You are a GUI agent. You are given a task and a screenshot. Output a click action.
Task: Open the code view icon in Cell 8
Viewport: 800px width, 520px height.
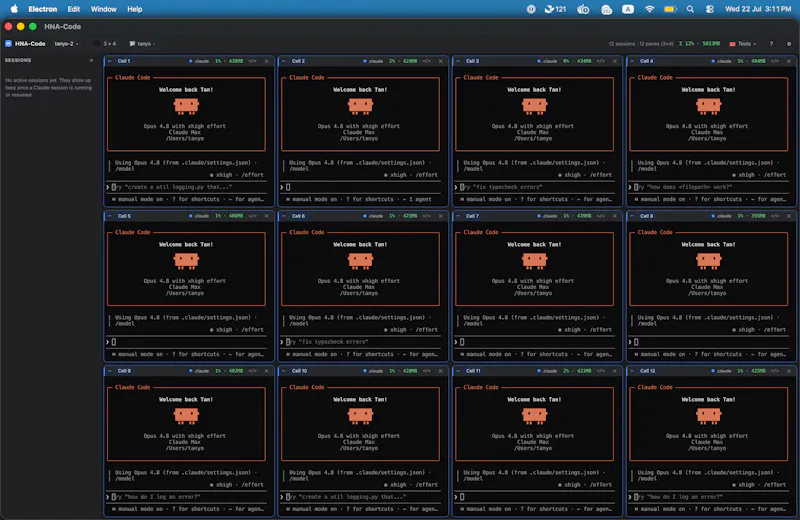[x=775, y=216]
